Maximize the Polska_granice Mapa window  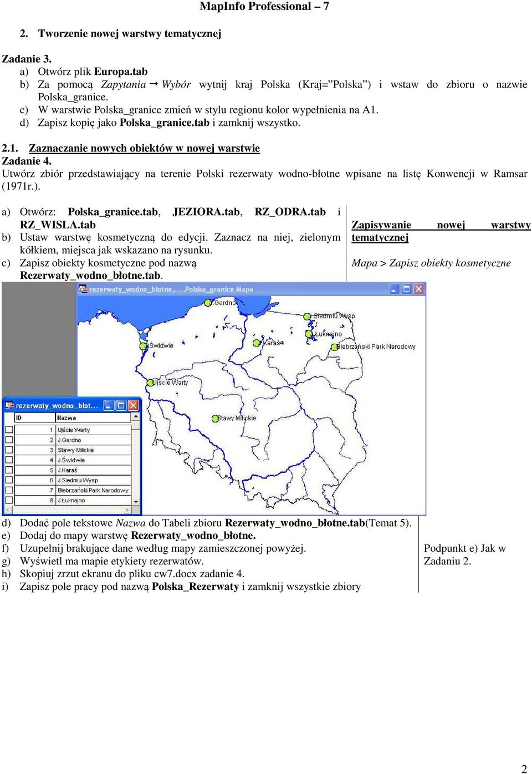406,289
